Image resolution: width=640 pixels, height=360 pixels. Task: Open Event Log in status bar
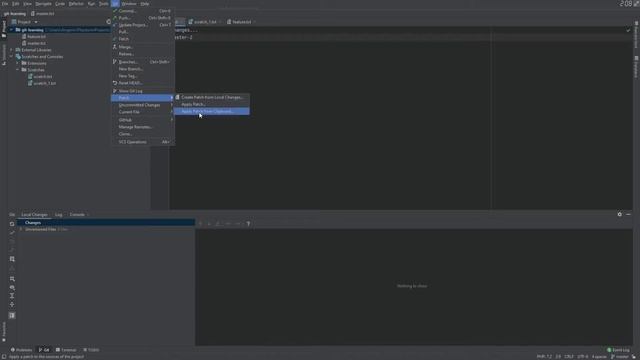click(618, 350)
